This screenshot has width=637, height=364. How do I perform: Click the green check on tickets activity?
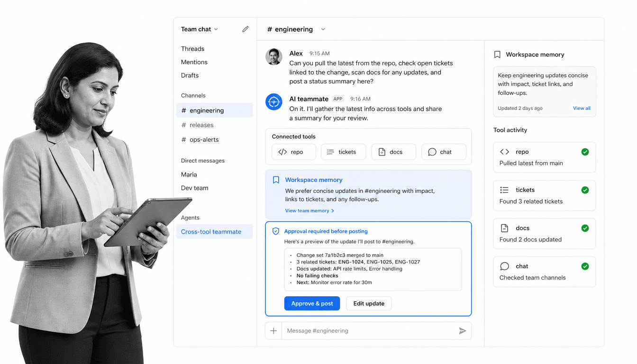tap(585, 190)
